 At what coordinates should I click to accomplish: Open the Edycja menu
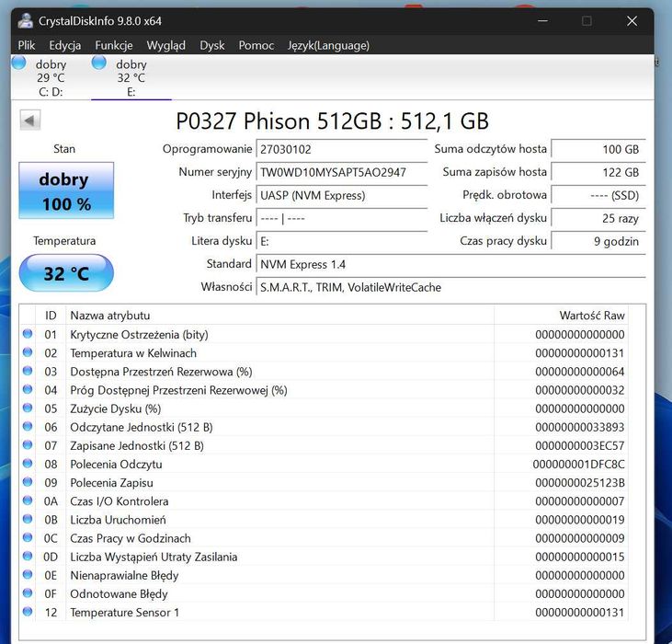coord(64,45)
